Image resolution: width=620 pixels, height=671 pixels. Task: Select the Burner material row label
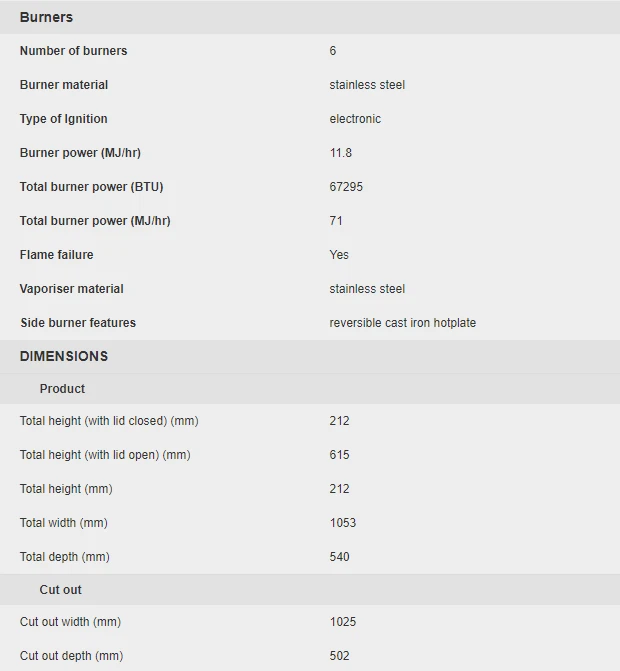click(64, 85)
